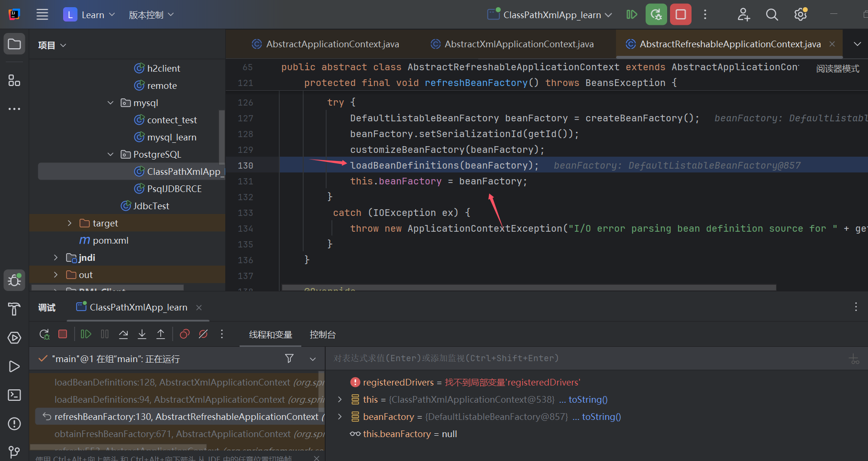
Task: Expand the out folder
Action: 55,275
